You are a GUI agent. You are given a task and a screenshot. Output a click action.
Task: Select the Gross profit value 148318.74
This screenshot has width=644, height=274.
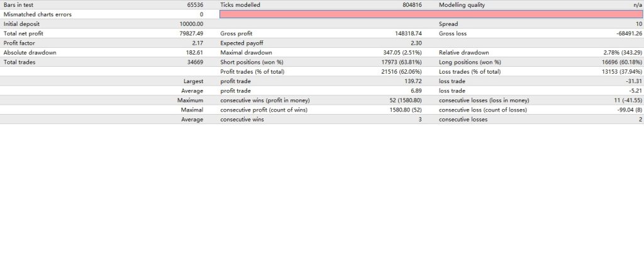point(413,33)
